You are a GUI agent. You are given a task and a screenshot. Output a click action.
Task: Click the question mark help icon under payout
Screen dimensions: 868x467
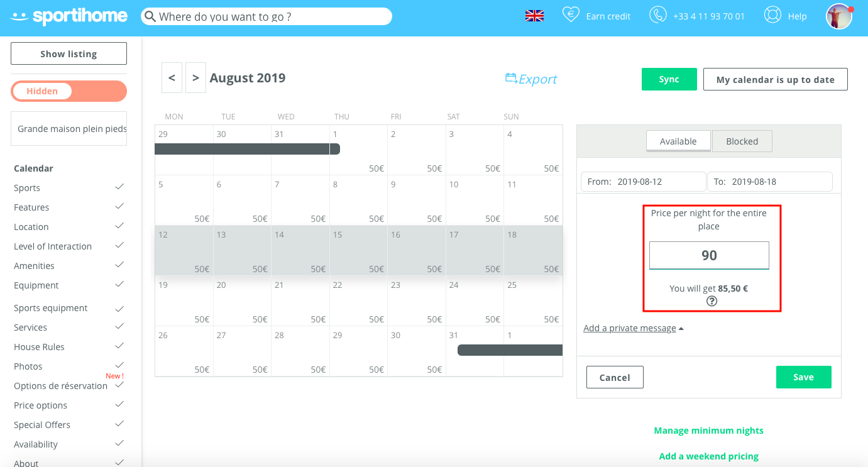(x=711, y=301)
